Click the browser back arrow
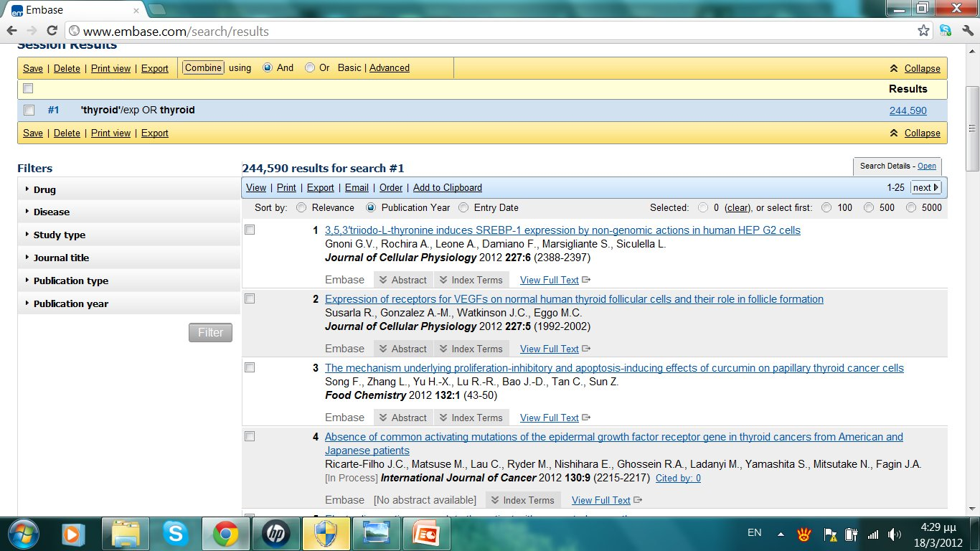The height and width of the screenshot is (551, 980). 12,31
